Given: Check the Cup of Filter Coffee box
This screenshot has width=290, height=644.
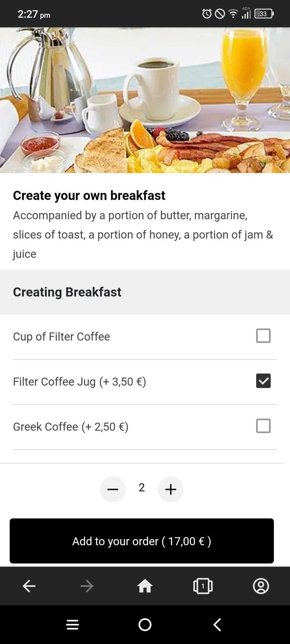Looking at the screenshot, I should [263, 336].
